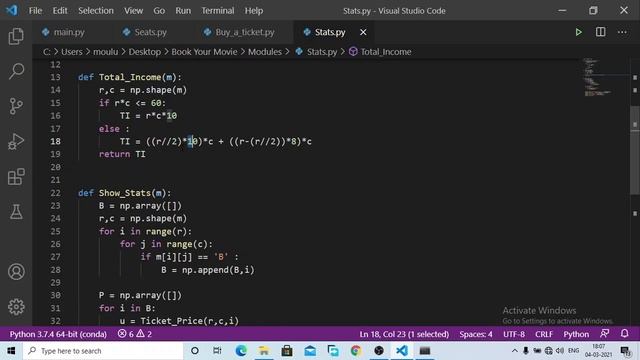This screenshot has height=360, width=640.
Task: Click the Total_Income function name on line 13
Action: pyautogui.click(x=130, y=77)
